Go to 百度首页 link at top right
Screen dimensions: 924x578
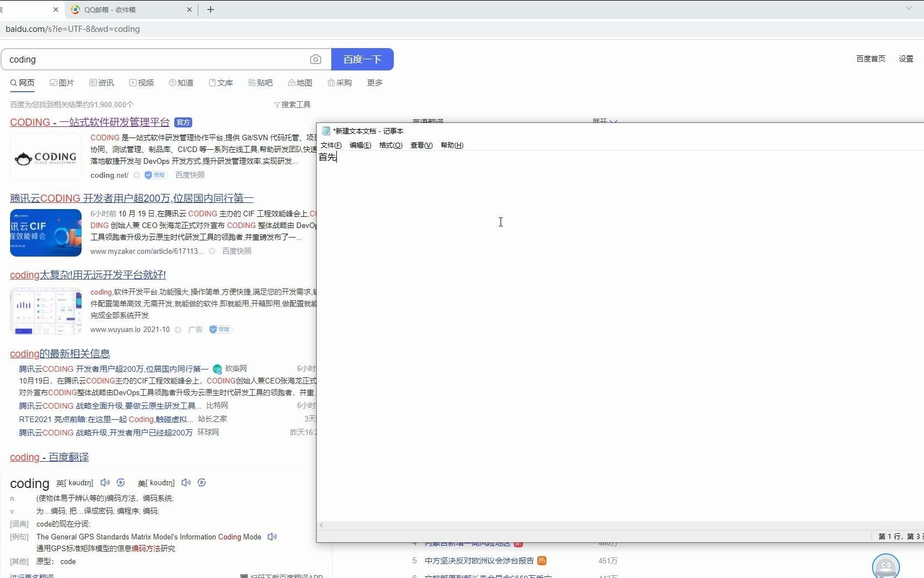tap(870, 59)
